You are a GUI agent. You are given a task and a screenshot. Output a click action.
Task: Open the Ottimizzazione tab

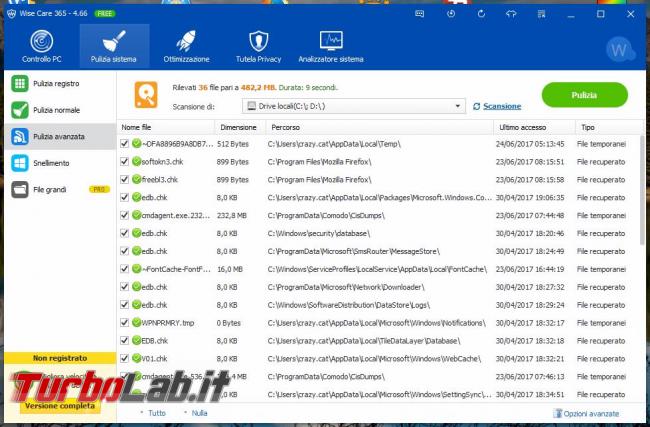186,46
